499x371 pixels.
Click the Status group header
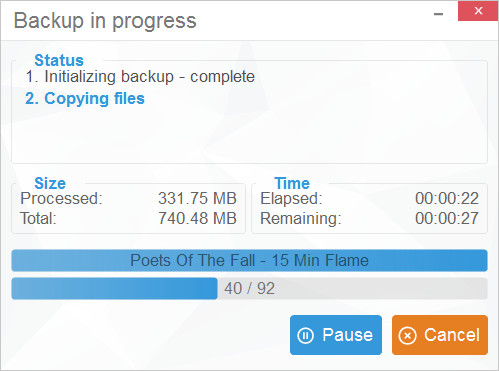tap(59, 60)
